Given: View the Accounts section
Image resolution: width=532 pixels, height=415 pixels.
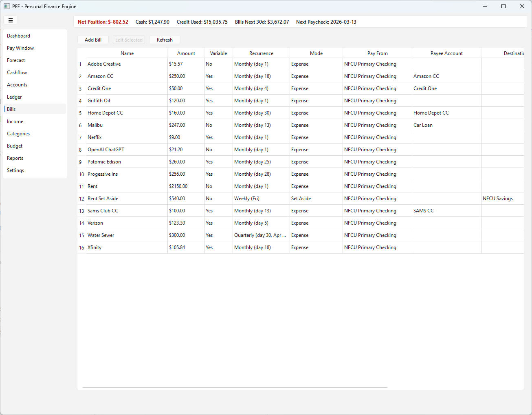Looking at the screenshot, I should tap(17, 84).
